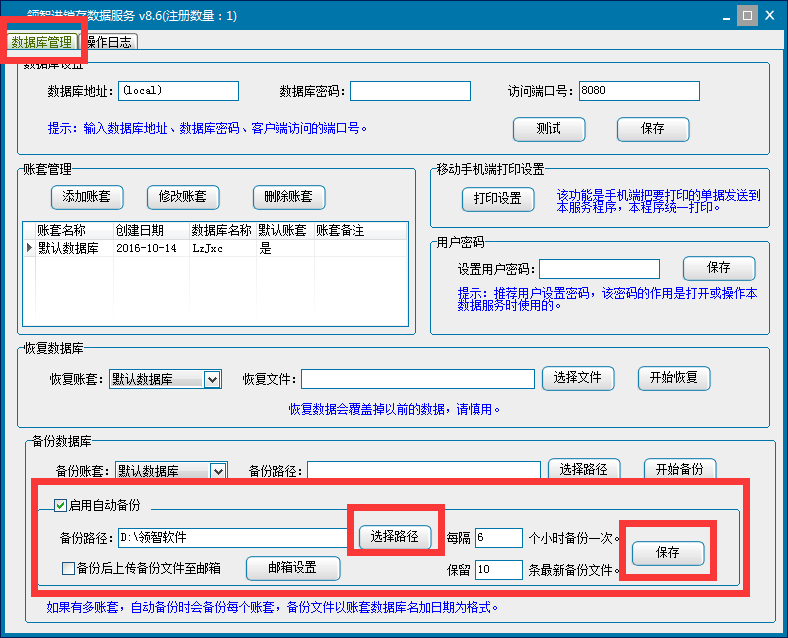Click the auto backup path field D:\领智软件
This screenshot has height=638, width=788.
(x=233, y=538)
